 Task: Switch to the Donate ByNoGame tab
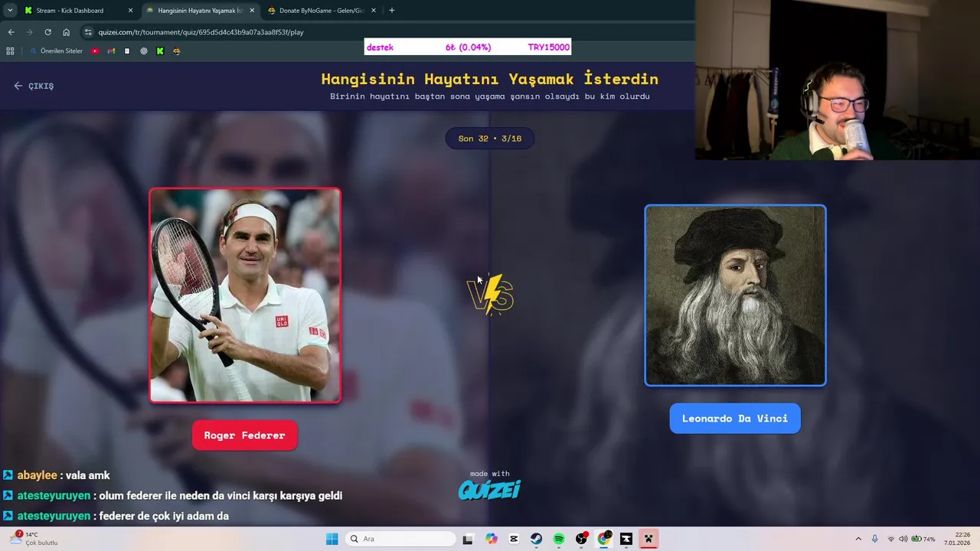322,11
